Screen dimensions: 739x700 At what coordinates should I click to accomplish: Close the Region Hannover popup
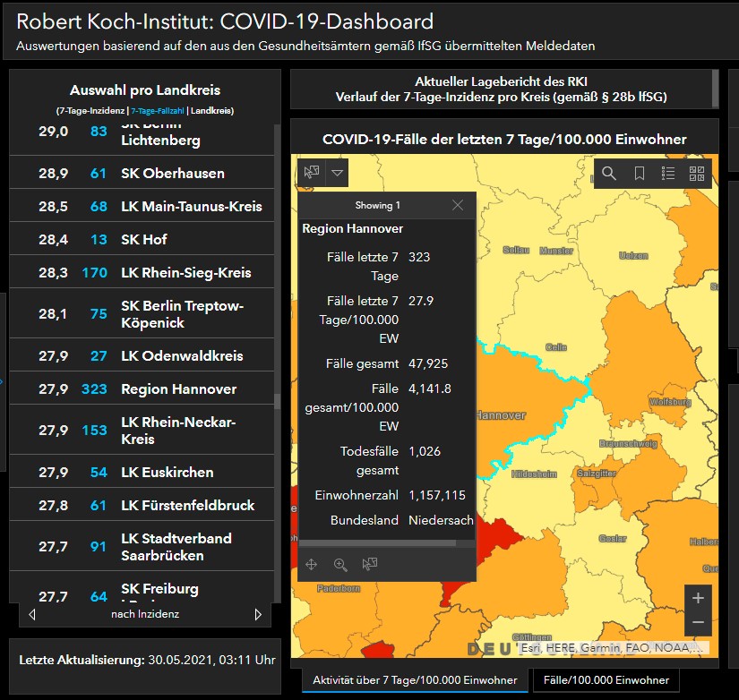[x=457, y=205]
